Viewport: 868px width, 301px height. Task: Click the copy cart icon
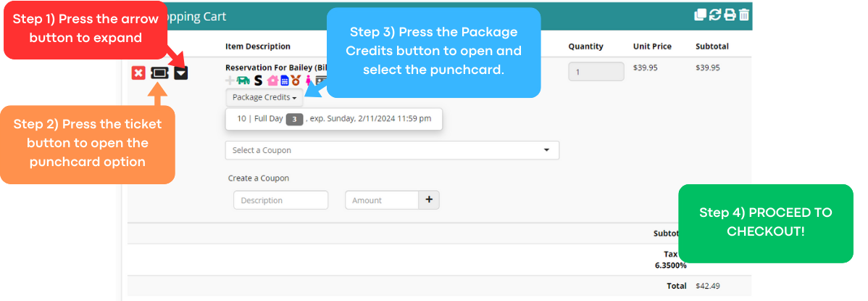point(700,15)
